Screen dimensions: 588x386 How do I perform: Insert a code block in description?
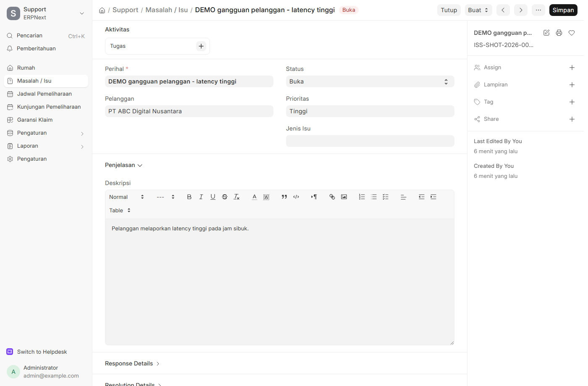click(x=296, y=197)
